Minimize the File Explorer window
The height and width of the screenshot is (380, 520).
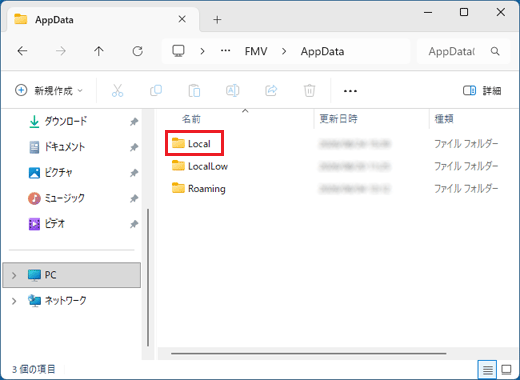pos(428,13)
